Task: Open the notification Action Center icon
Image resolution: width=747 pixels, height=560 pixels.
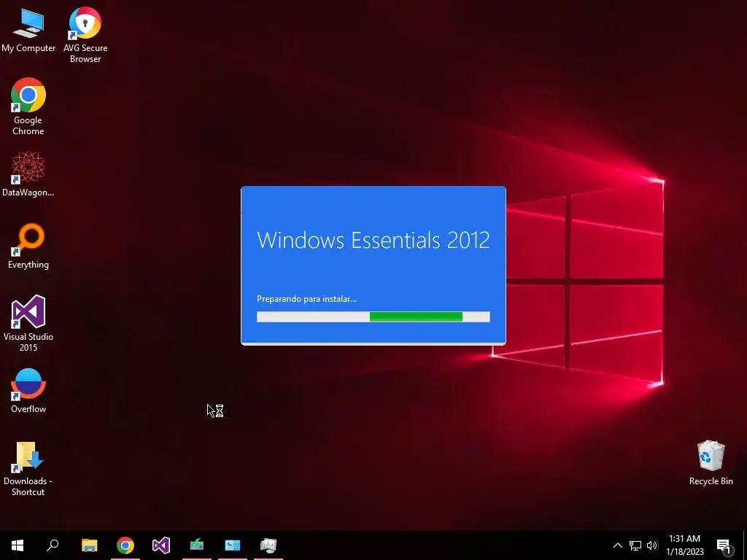Action: point(724,545)
